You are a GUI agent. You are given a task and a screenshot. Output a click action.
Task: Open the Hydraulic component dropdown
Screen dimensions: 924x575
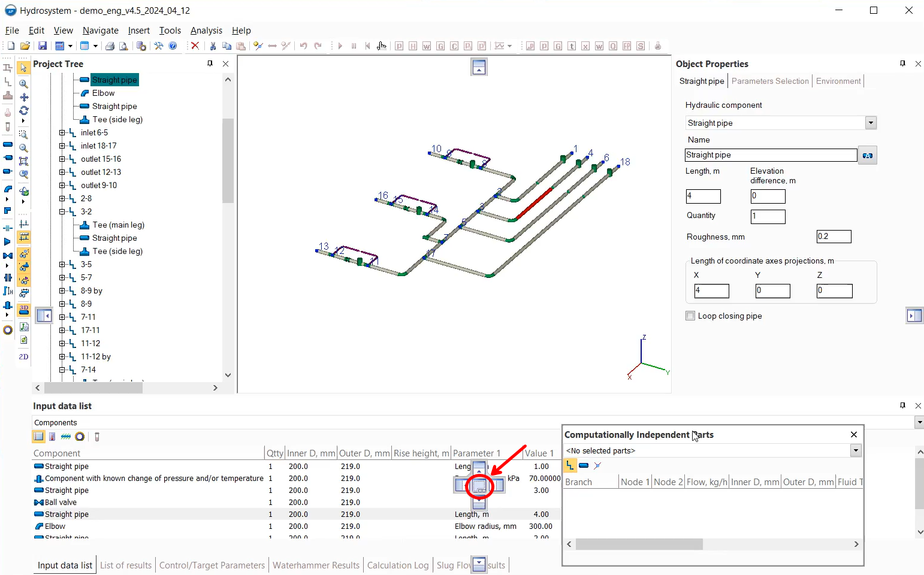click(x=871, y=123)
